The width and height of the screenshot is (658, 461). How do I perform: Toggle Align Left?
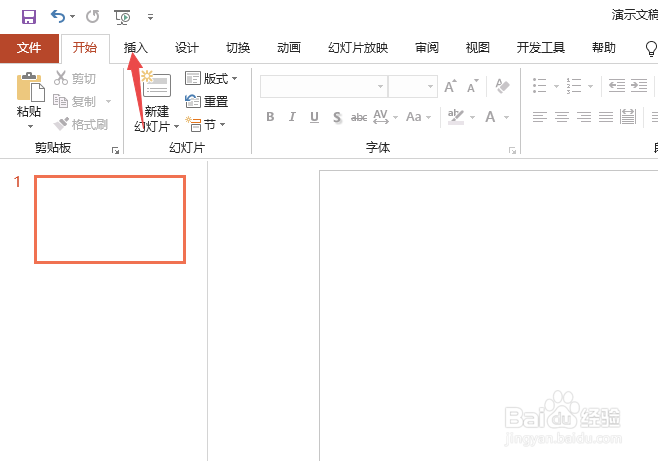[x=540, y=117]
